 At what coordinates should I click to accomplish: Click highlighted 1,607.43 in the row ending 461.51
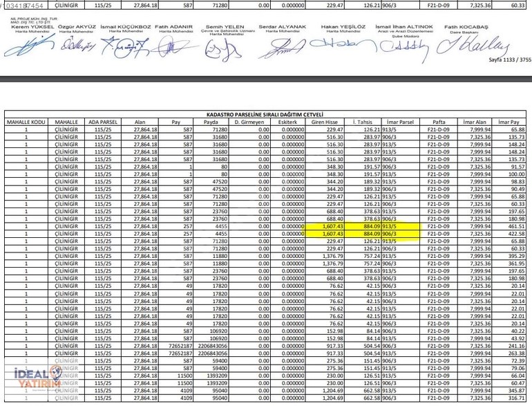332,226
